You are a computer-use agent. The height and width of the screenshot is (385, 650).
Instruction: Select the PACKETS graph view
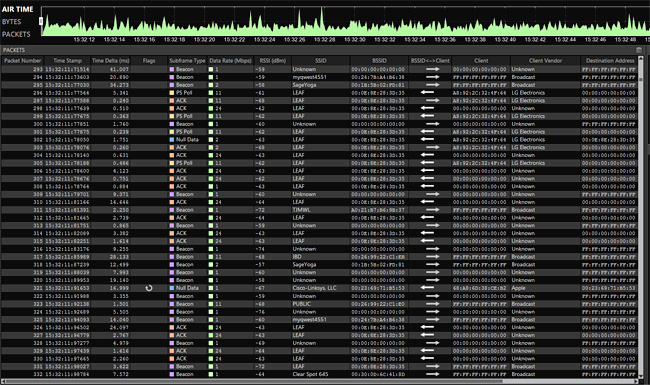tap(16, 34)
